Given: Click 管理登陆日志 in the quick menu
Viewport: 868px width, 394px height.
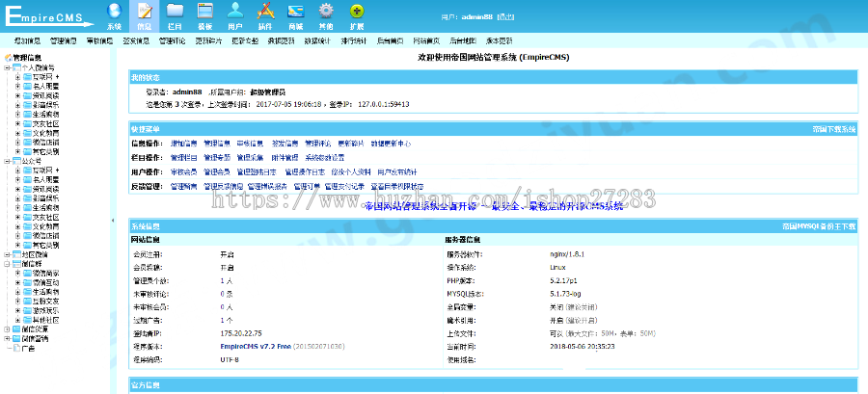Looking at the screenshot, I should [257, 171].
